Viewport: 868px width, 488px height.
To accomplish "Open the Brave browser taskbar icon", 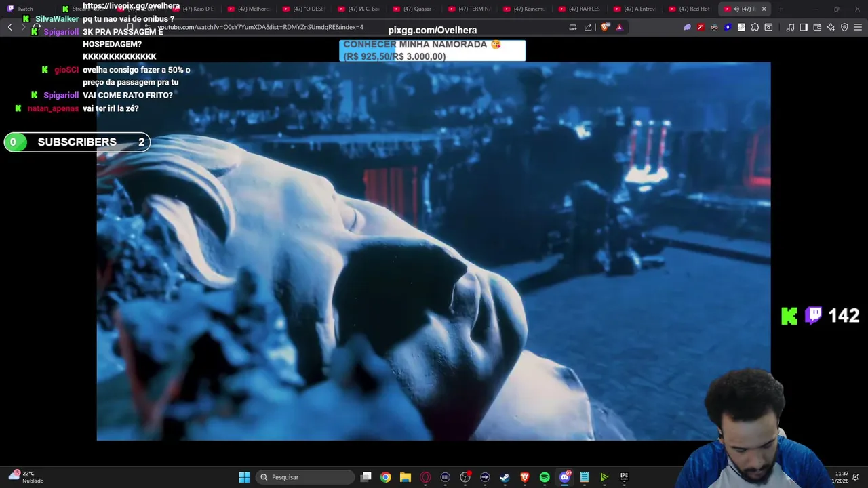I will coord(524,477).
